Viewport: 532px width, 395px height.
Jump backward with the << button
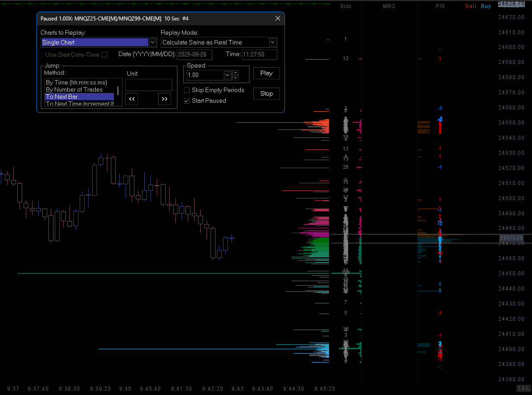coord(132,99)
